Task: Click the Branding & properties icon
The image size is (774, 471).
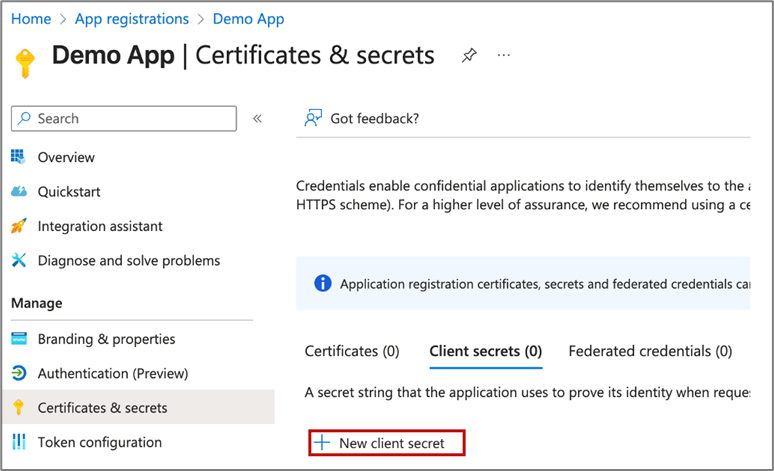Action: (x=19, y=339)
